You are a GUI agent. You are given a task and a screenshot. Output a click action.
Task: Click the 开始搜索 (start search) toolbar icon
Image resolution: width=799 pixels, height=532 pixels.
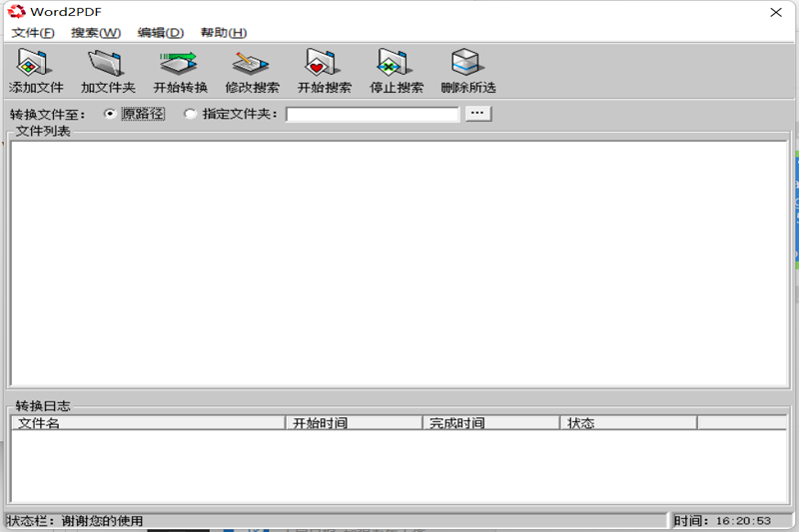click(x=323, y=63)
